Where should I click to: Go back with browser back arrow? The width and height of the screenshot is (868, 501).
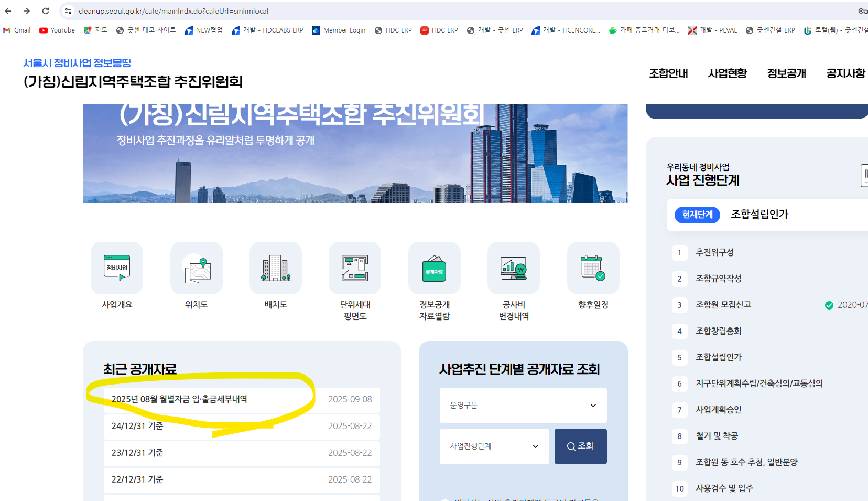8,11
